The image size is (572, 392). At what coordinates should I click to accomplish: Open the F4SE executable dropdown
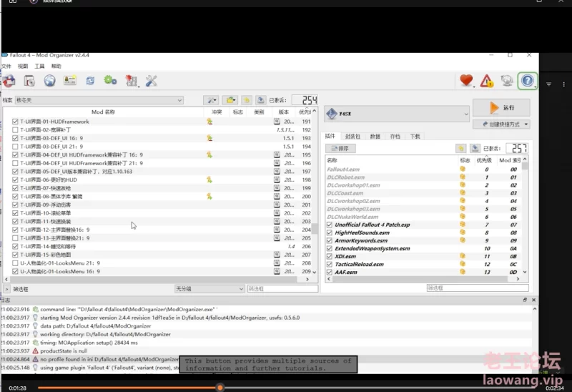tap(397, 114)
